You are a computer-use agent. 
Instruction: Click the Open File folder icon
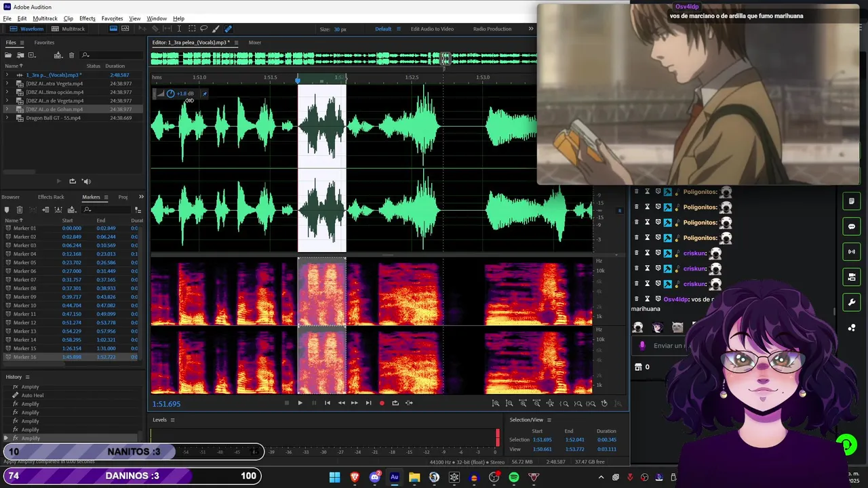tap(9, 55)
